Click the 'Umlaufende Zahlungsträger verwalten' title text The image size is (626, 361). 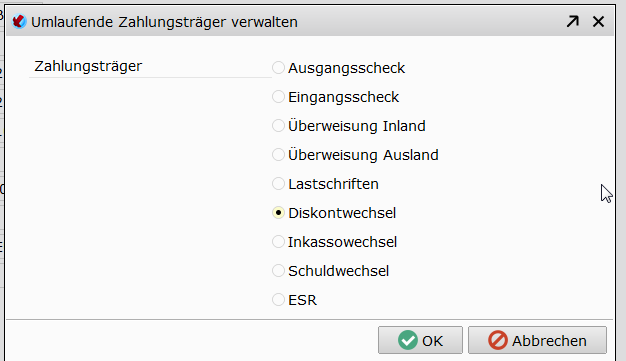(x=164, y=22)
